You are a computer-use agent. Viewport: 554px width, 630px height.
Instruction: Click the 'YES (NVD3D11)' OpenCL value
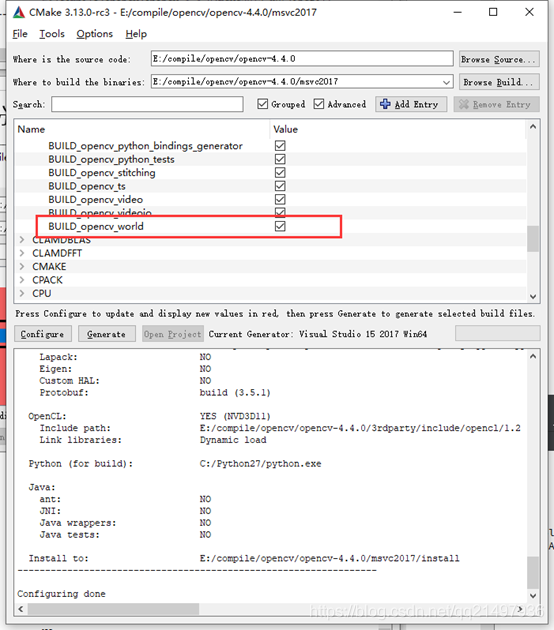pos(235,416)
